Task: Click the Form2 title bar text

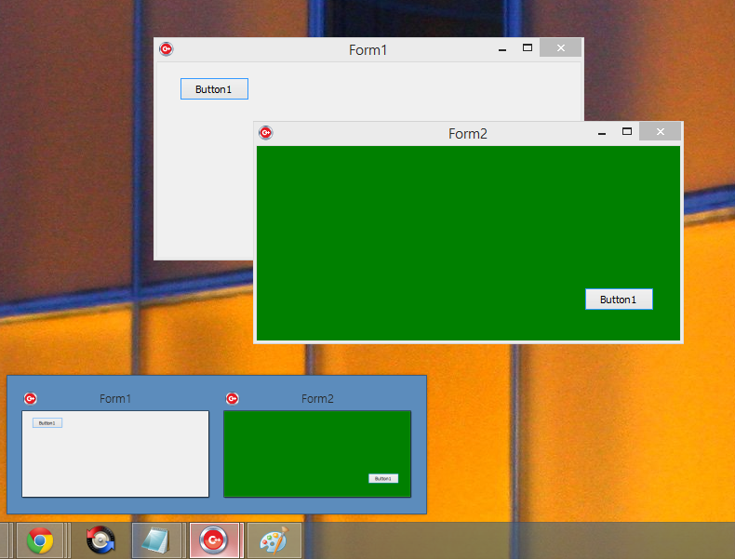Action: [x=468, y=134]
